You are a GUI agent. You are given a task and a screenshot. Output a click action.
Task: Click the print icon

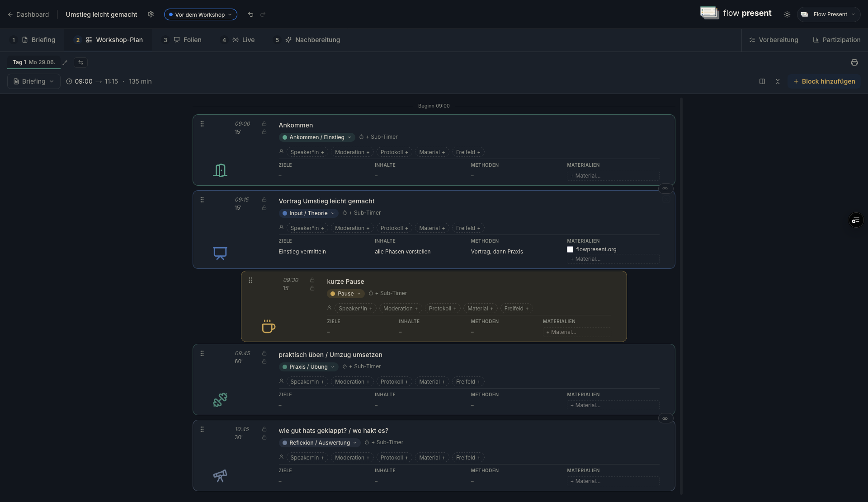(x=854, y=62)
